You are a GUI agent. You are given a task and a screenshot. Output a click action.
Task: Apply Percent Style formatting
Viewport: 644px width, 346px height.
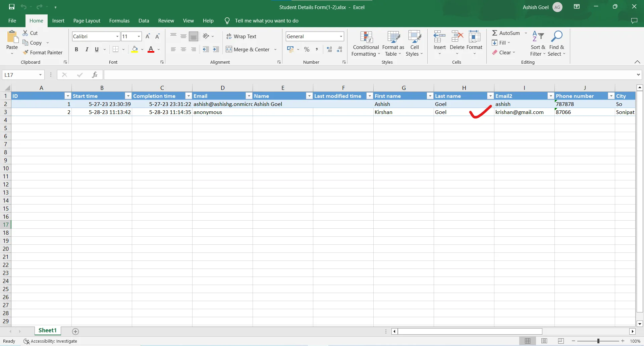[307, 49]
